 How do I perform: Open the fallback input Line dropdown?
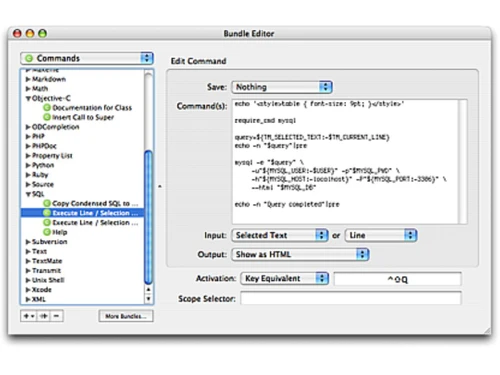pyautogui.click(x=381, y=236)
